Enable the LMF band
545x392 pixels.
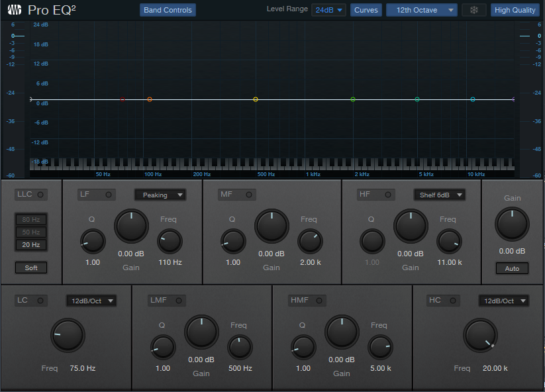166,301
